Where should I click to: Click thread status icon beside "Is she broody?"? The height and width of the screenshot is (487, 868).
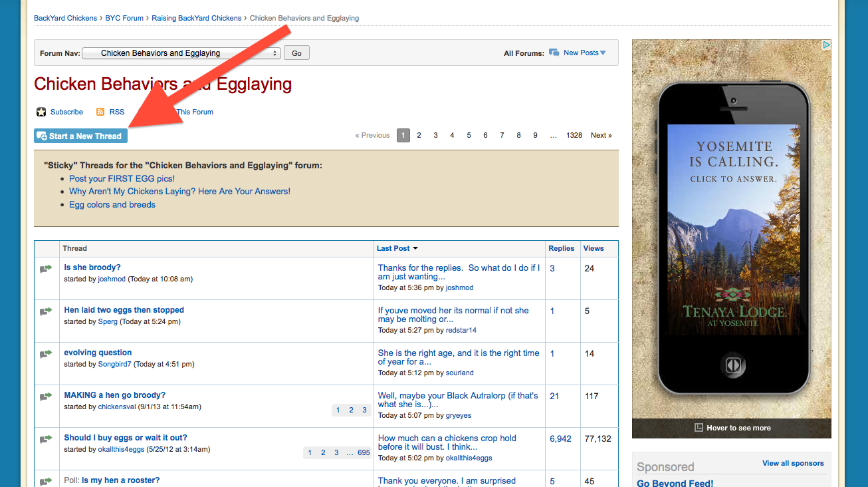tap(46, 269)
